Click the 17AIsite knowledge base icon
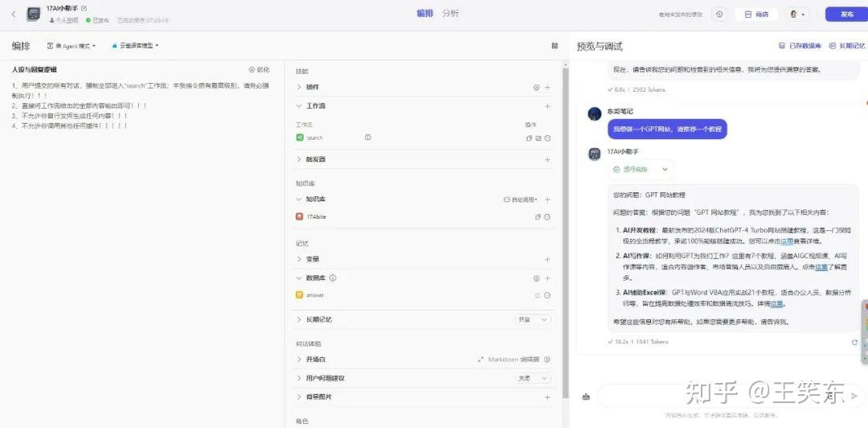868x428 pixels. point(300,216)
